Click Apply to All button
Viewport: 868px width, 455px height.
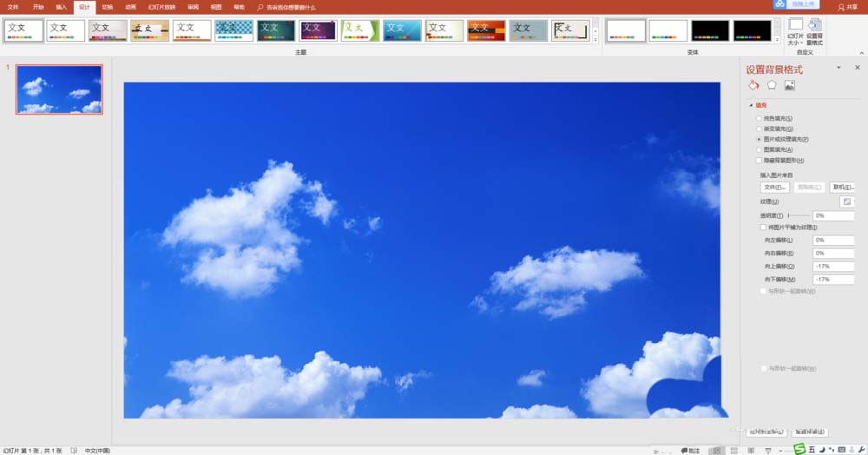click(766, 432)
